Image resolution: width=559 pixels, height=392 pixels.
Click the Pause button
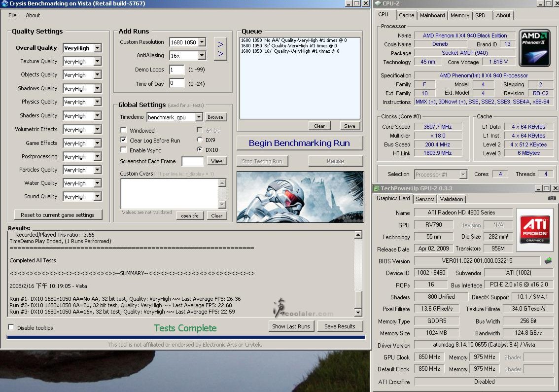click(x=336, y=161)
